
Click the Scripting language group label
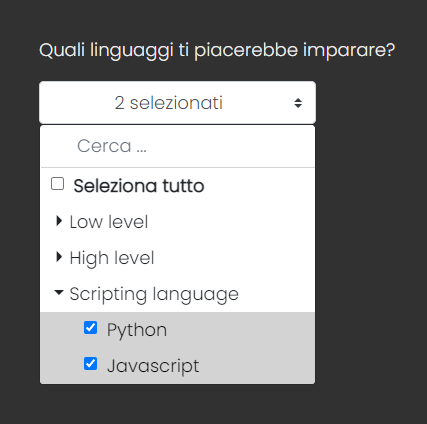154,294
